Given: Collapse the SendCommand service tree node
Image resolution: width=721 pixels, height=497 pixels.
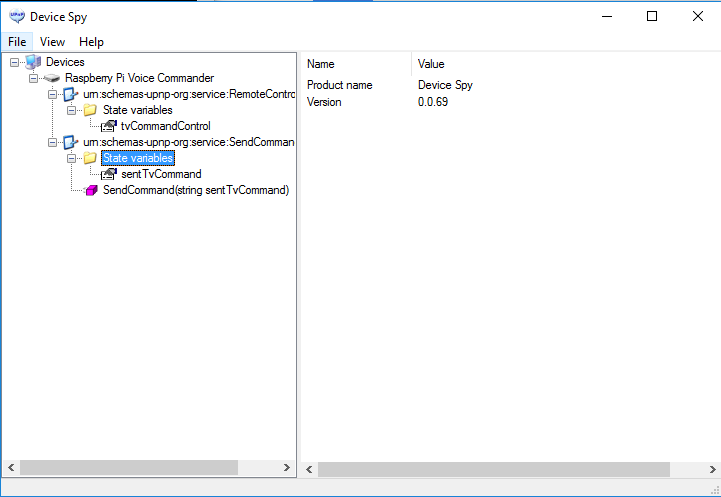Looking at the screenshot, I should pyautogui.click(x=52, y=142).
